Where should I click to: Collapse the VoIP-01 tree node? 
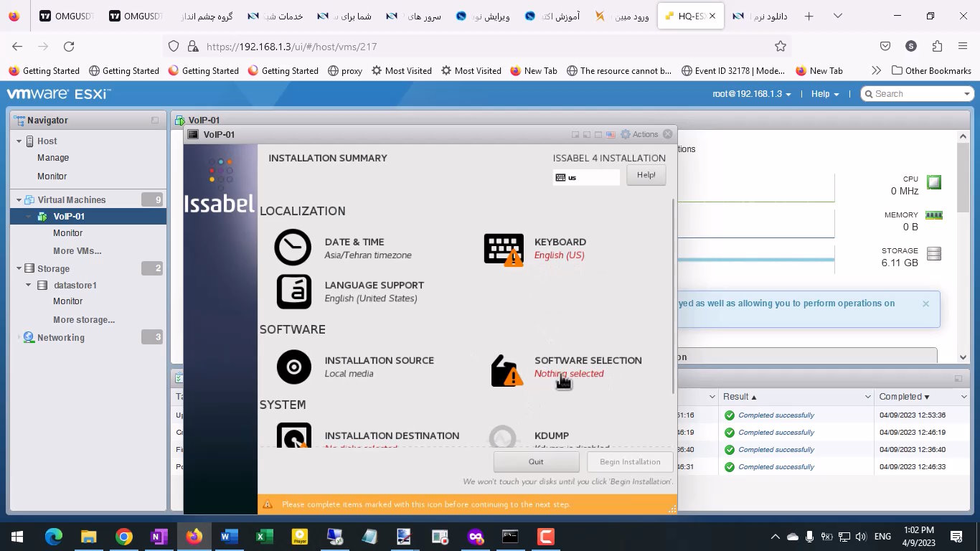pos(29,217)
